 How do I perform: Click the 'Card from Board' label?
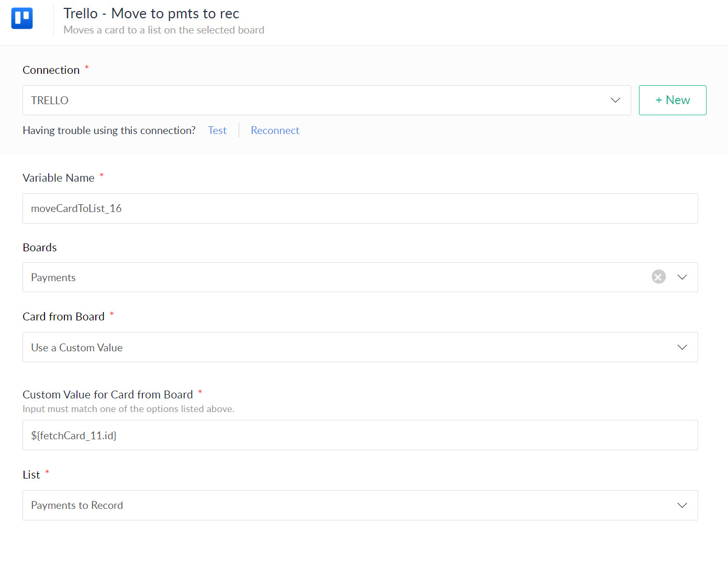[x=63, y=317]
